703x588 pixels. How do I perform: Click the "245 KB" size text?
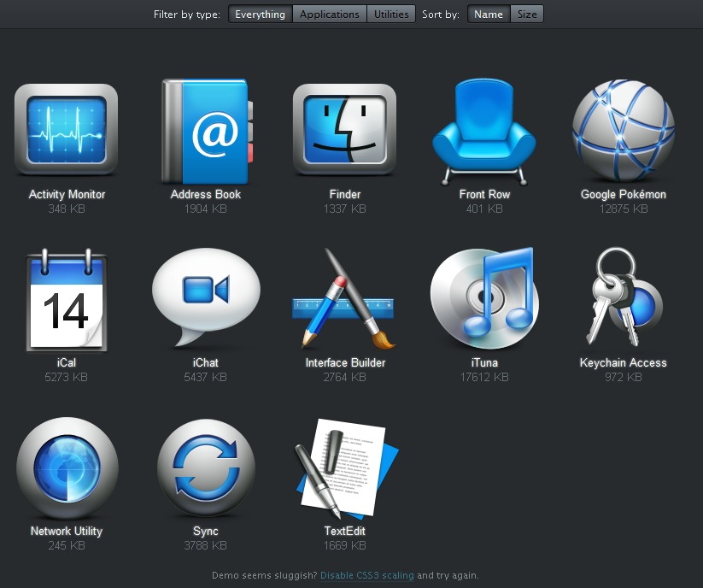(x=67, y=546)
